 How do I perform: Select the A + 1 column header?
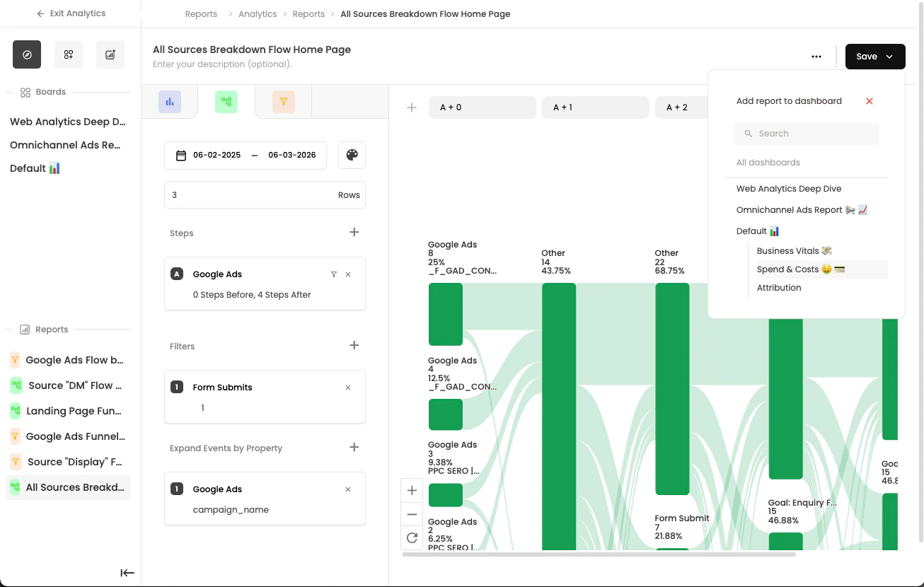click(596, 107)
